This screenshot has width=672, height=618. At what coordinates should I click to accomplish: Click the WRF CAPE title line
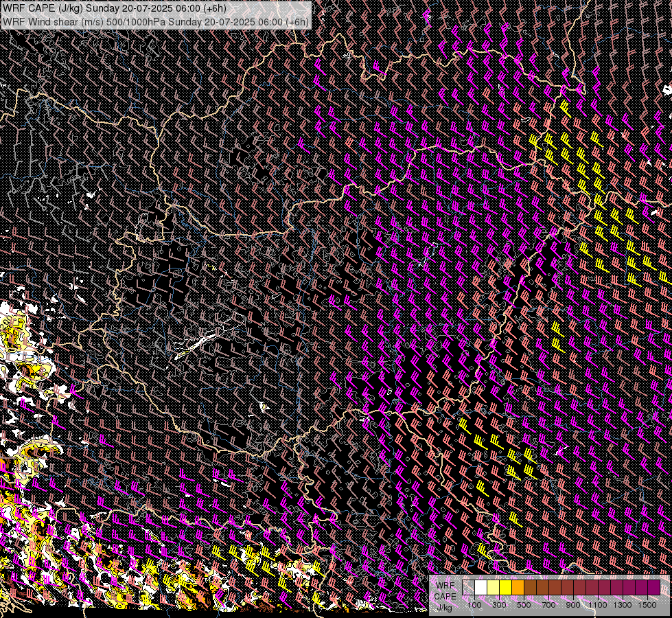pyautogui.click(x=115, y=8)
